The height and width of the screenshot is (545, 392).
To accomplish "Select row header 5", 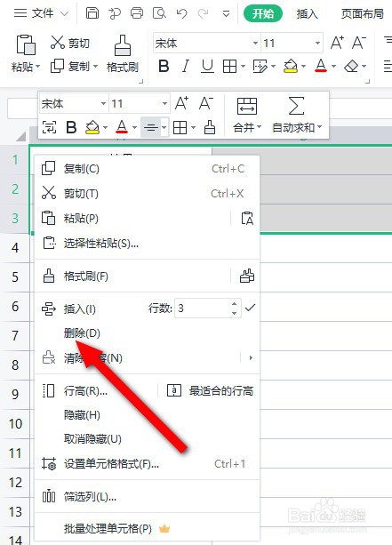I will 15,277.
